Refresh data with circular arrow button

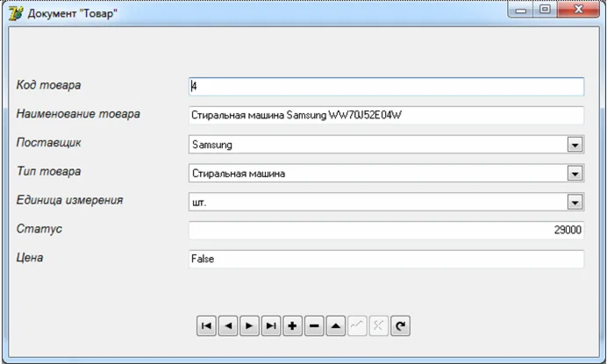pos(400,326)
